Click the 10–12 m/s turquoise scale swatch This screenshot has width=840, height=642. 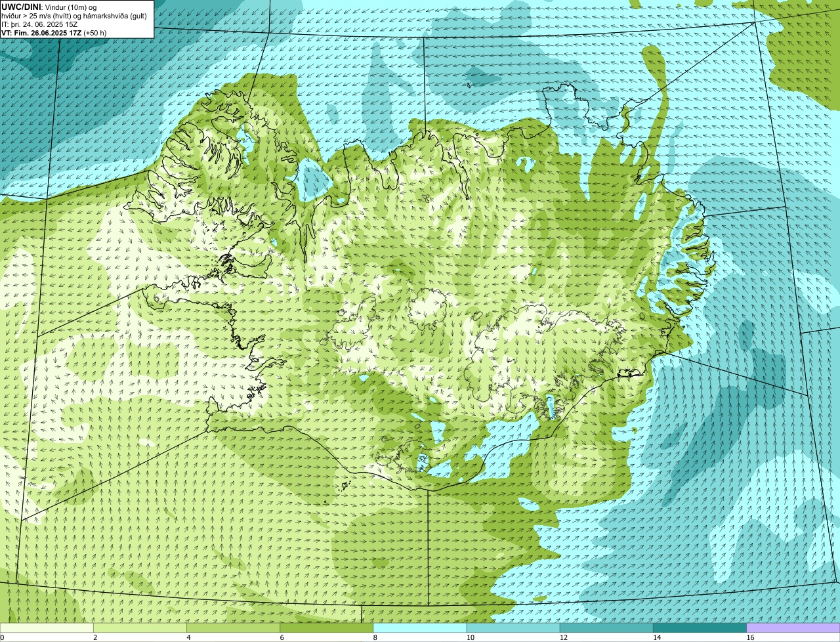coord(513,628)
